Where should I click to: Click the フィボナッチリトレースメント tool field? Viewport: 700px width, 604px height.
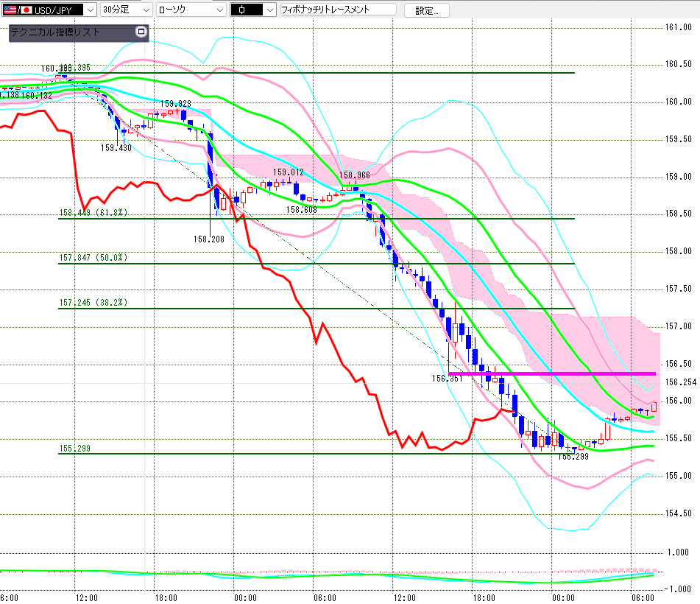pos(338,10)
